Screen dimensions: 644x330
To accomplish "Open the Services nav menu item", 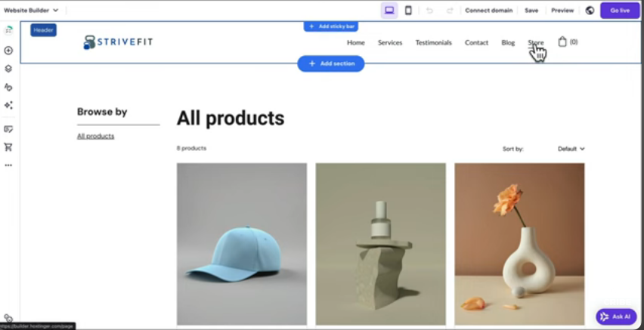I will click(390, 42).
